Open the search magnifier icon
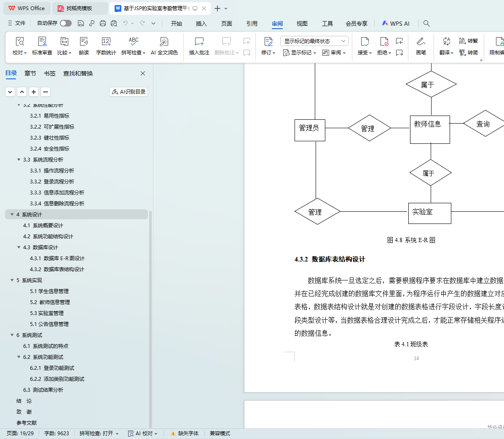The image size is (504, 439). tap(426, 23)
